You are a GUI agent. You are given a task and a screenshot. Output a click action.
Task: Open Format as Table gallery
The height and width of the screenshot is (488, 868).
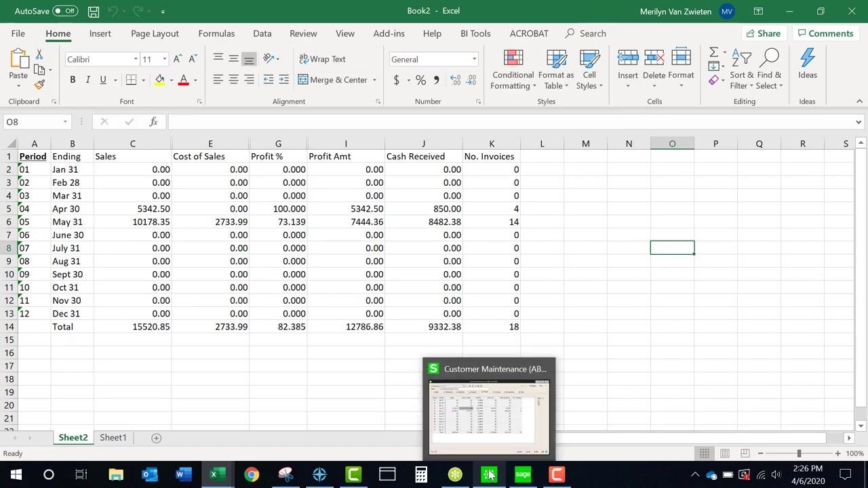556,69
